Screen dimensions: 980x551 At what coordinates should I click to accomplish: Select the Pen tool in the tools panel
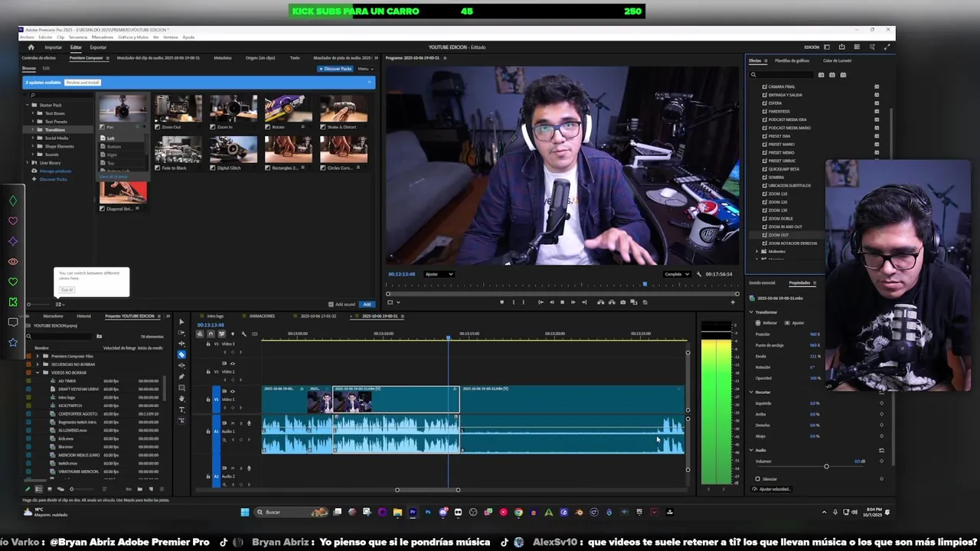coord(181,377)
